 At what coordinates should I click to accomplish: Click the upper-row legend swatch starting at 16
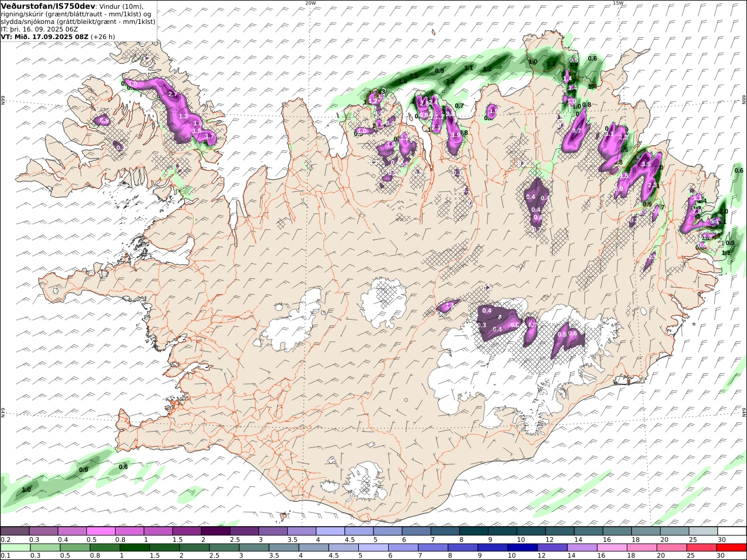pyautogui.click(x=616, y=531)
